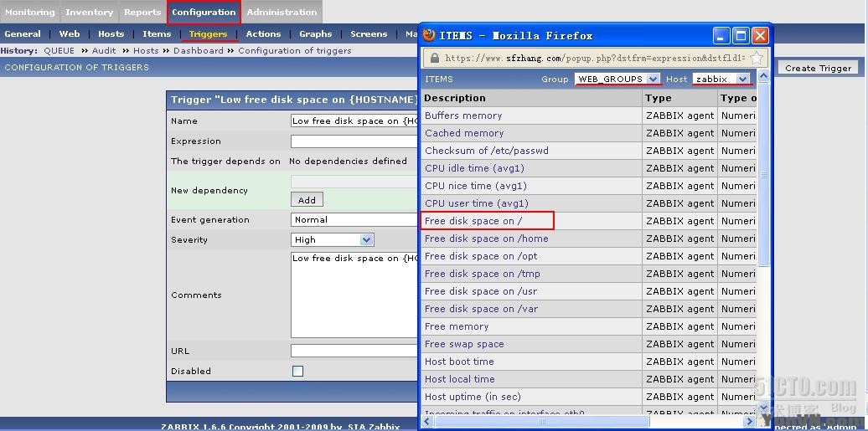868x431 pixels.
Task: Open the Reports main tab
Action: [x=142, y=13]
